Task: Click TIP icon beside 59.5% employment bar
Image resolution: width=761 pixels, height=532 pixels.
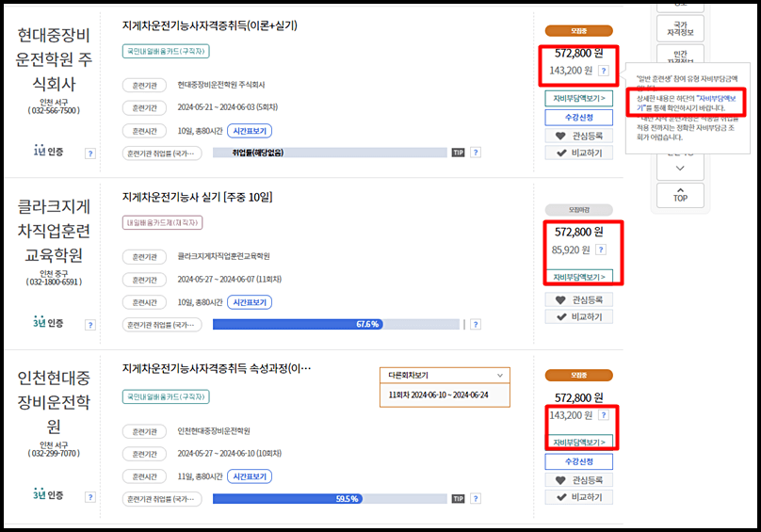Action: pos(458,498)
